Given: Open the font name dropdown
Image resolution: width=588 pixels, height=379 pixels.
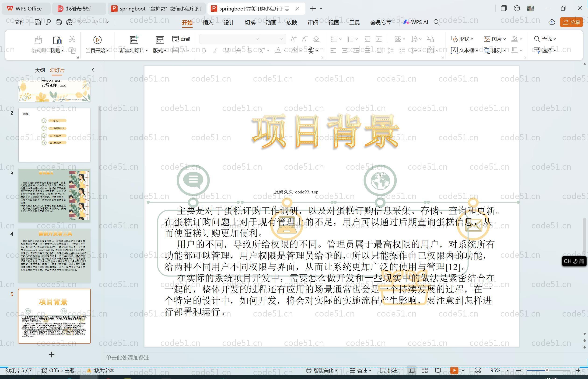Looking at the screenshot, I should 257,39.
